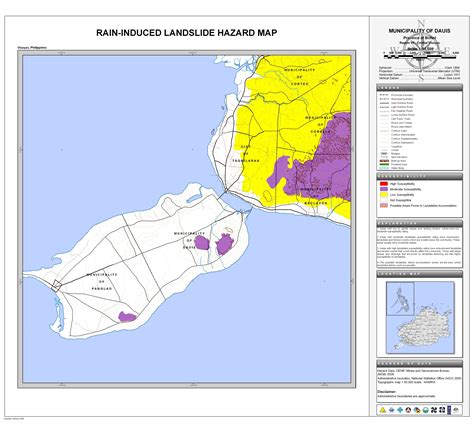Click the 'Visayas, Philippines' caption above map
Viewport: 474px width, 437px height.
[x=32, y=48]
